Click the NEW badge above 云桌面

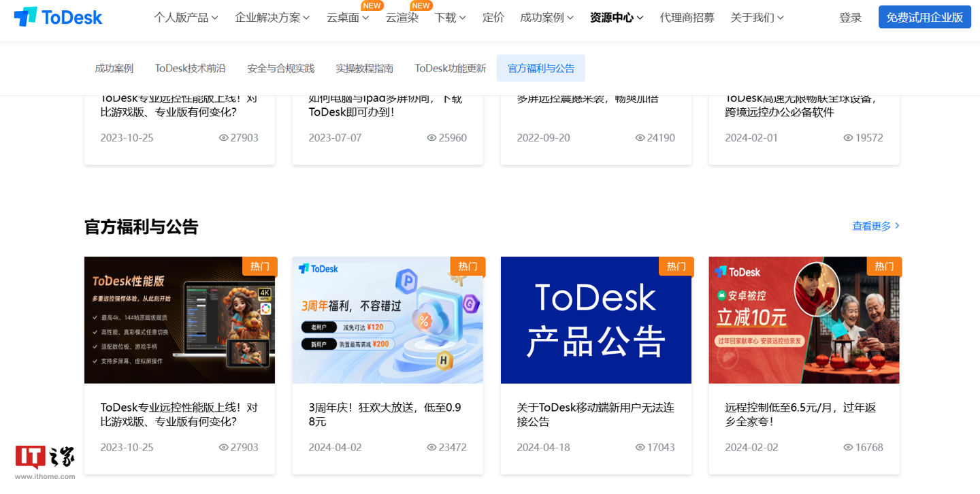[372, 5]
